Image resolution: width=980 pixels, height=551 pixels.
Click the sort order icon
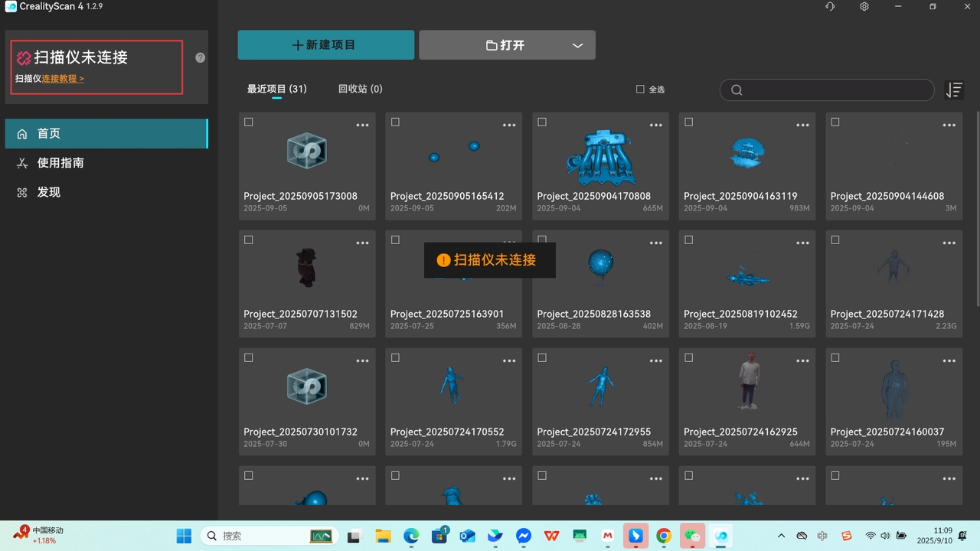coord(954,90)
